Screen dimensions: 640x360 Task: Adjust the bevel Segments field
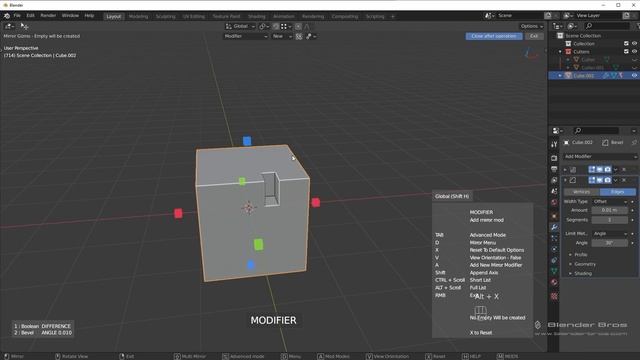point(610,220)
